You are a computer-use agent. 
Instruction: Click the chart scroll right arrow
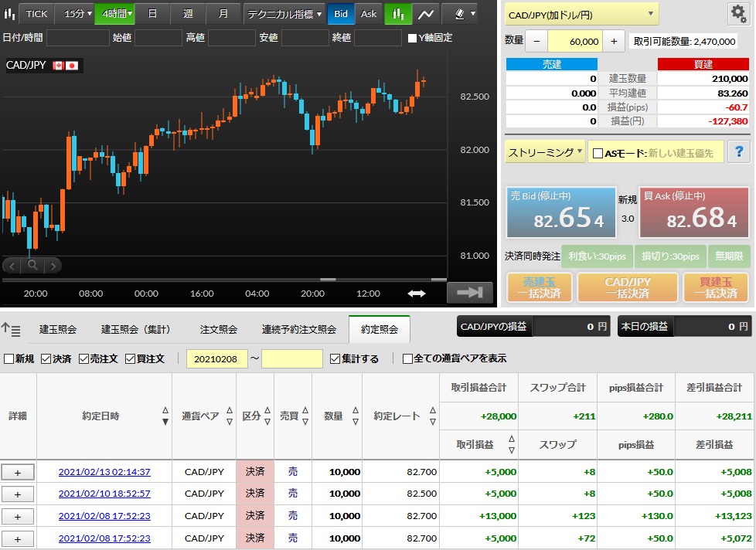pyautogui.click(x=53, y=266)
